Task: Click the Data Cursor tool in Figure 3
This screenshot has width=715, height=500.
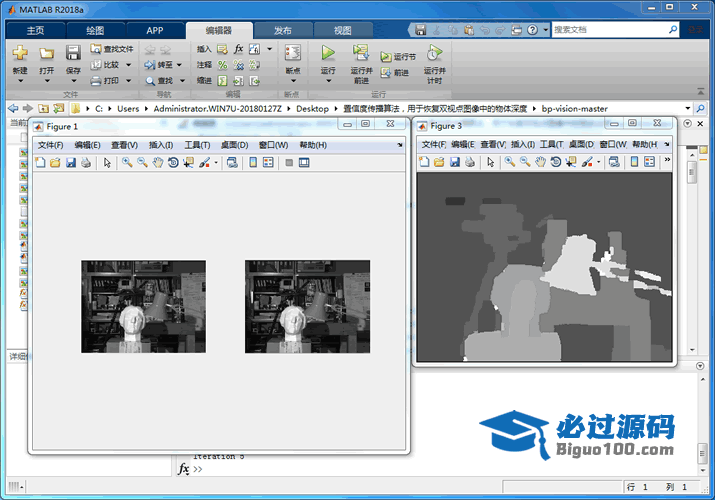Action: click(571, 161)
